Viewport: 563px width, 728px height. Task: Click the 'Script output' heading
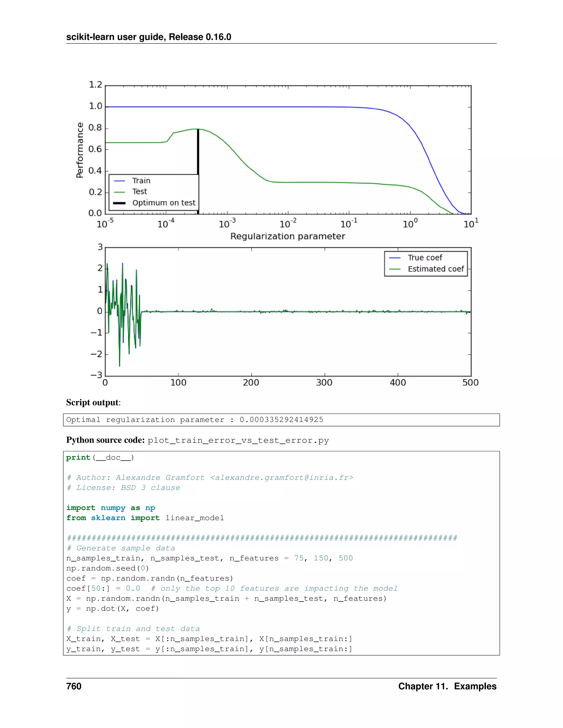[x=93, y=402]
